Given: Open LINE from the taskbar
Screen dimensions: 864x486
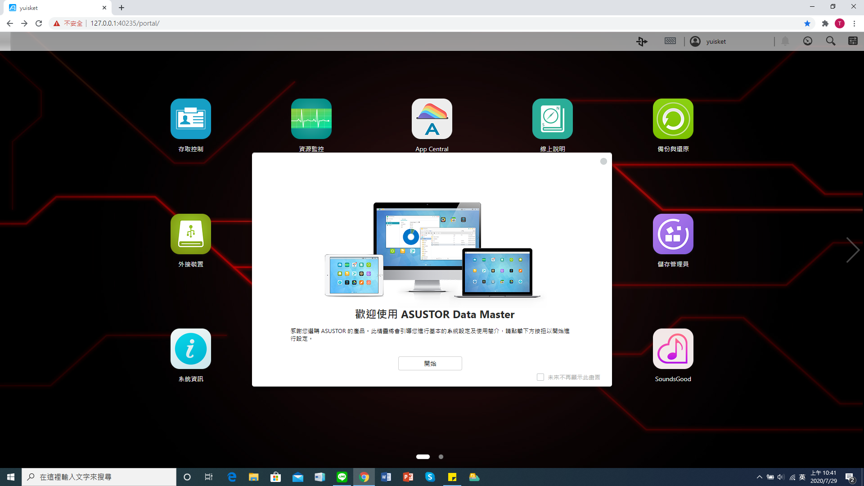Looking at the screenshot, I should [x=342, y=477].
